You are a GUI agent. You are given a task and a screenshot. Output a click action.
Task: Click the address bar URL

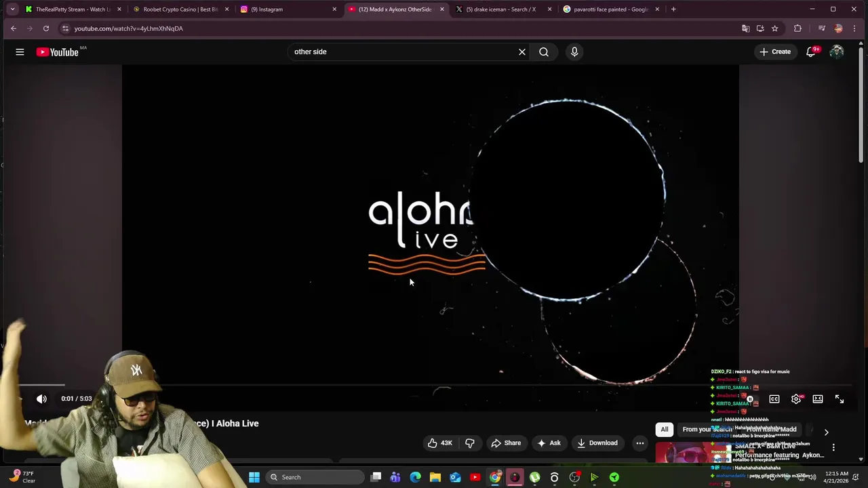128,28
